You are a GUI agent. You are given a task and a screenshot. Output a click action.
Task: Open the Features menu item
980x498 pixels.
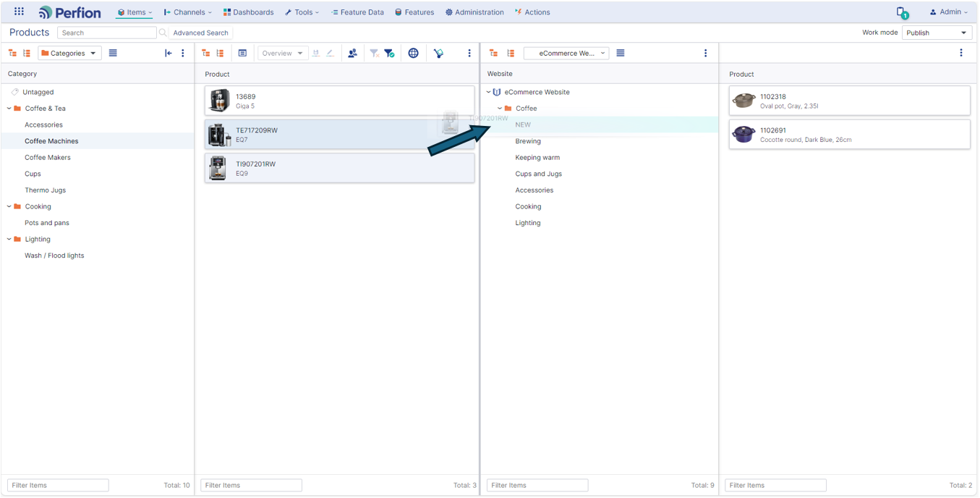pyautogui.click(x=414, y=12)
